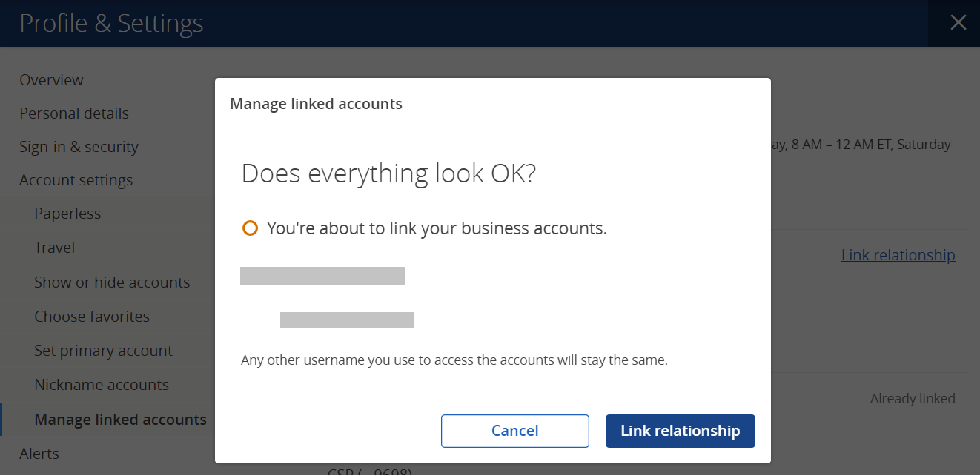Select Manage linked accounts in the sidebar
This screenshot has width=980, height=476.
[x=120, y=419]
